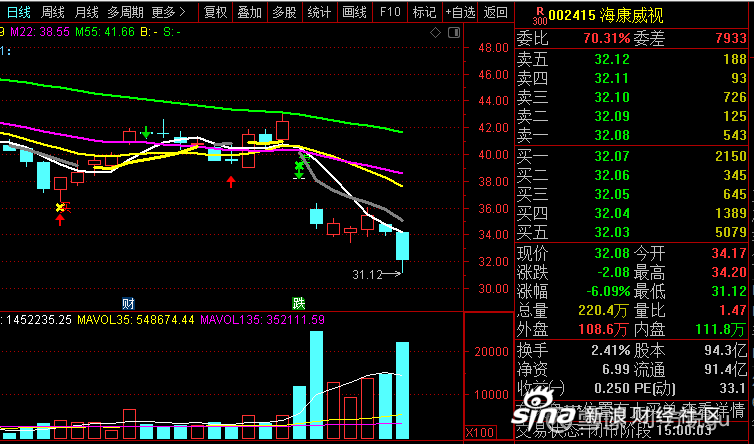
Task: Click the 最低 31.12 value in quote panel
Action: tap(729, 291)
